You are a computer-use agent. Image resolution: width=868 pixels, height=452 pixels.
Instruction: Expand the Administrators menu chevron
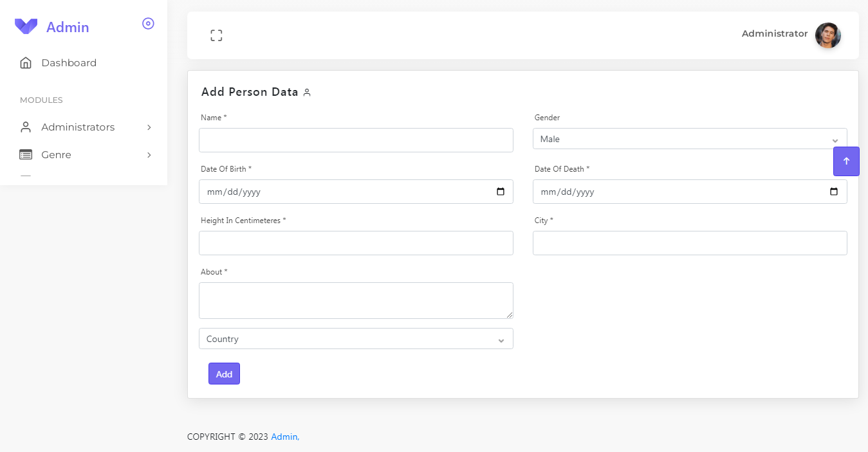[x=149, y=127]
